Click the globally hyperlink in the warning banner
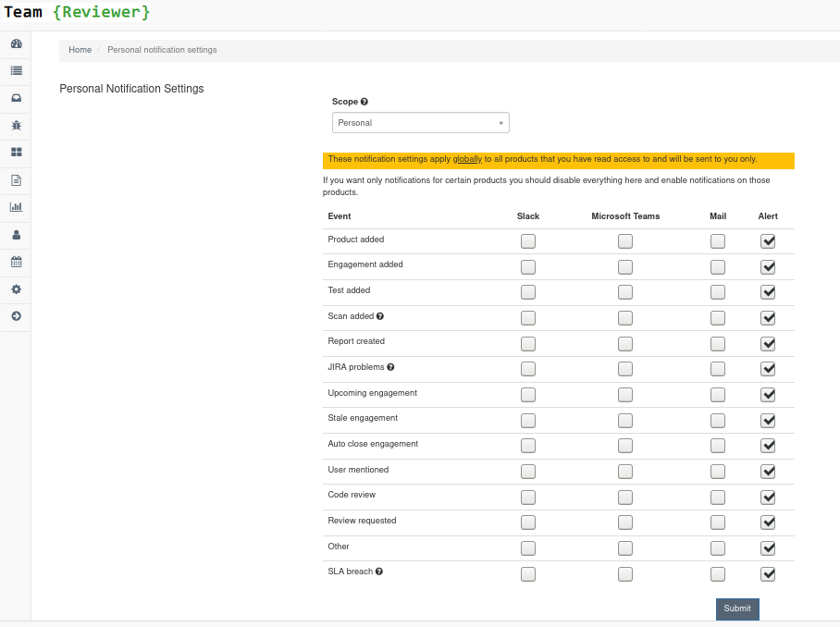This screenshot has width=840, height=627. point(467,158)
